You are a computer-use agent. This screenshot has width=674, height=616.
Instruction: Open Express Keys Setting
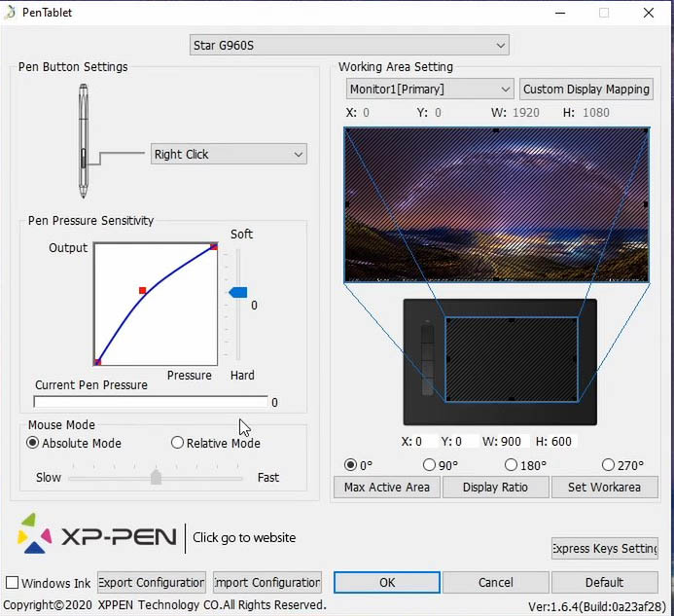click(605, 548)
